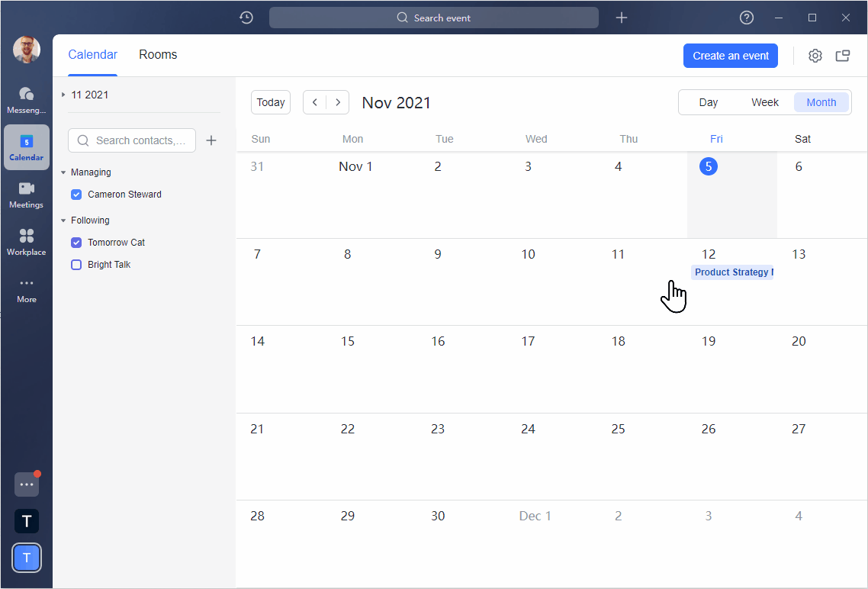Select Calendar in the left sidebar

26,147
